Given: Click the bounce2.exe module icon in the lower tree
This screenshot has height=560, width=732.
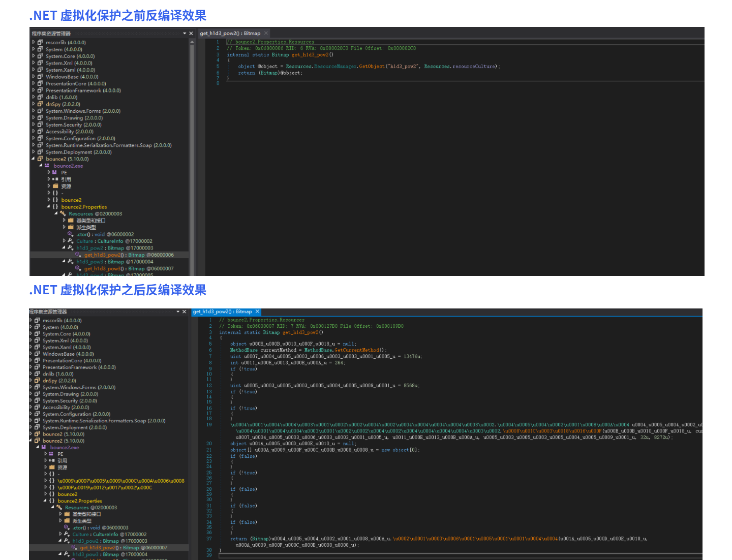Looking at the screenshot, I should pos(44,447).
